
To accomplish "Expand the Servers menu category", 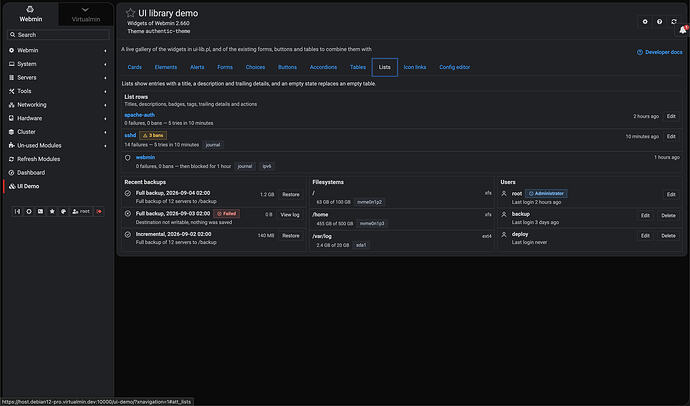I will coord(58,77).
